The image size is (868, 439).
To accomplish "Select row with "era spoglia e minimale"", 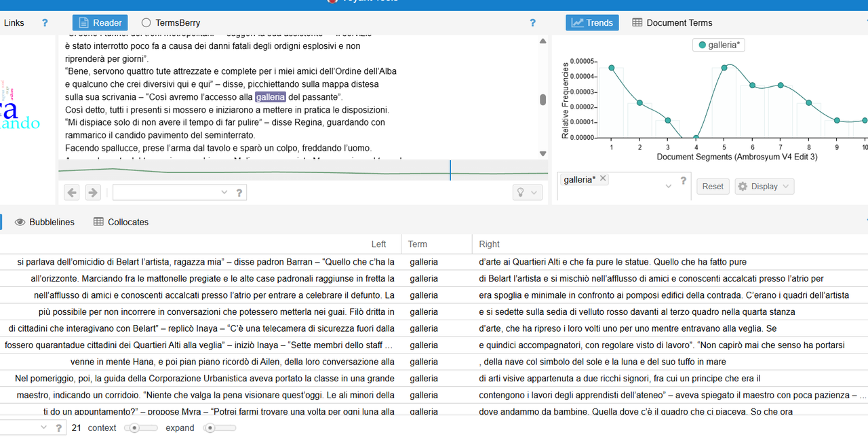I will 434,295.
